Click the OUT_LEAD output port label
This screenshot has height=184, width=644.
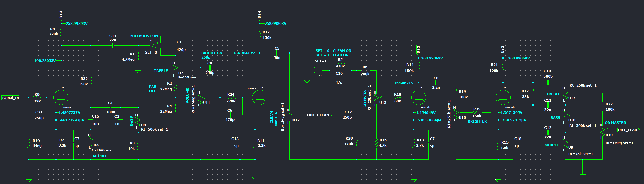[x=628, y=130]
